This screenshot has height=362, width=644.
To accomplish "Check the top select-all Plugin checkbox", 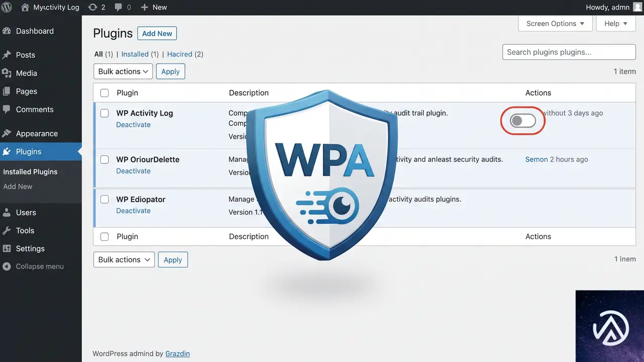I will (x=105, y=93).
